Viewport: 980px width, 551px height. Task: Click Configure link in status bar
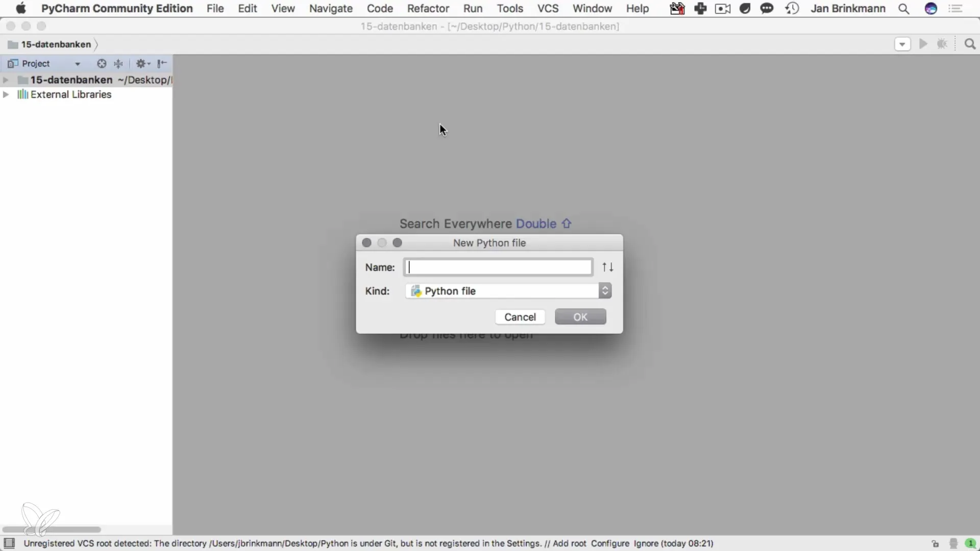[610, 543]
